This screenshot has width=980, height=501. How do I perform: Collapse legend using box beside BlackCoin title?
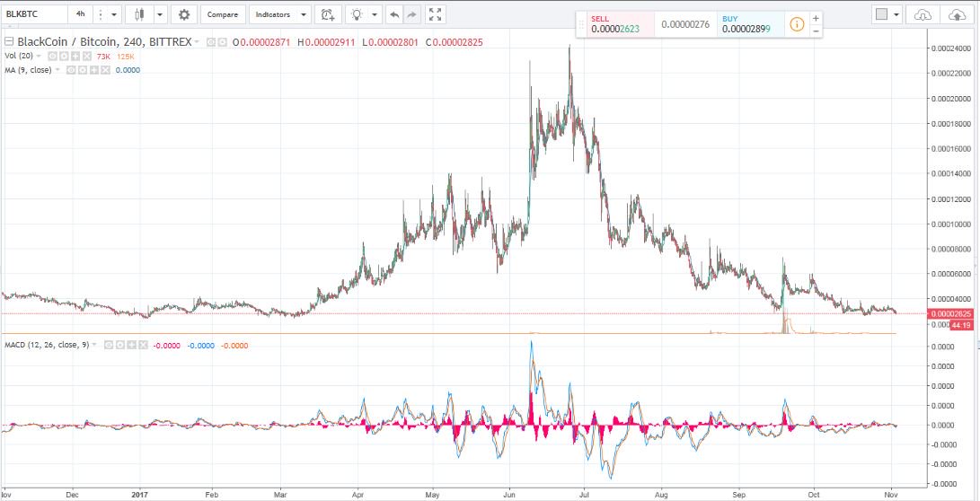pyautogui.click(x=9, y=42)
